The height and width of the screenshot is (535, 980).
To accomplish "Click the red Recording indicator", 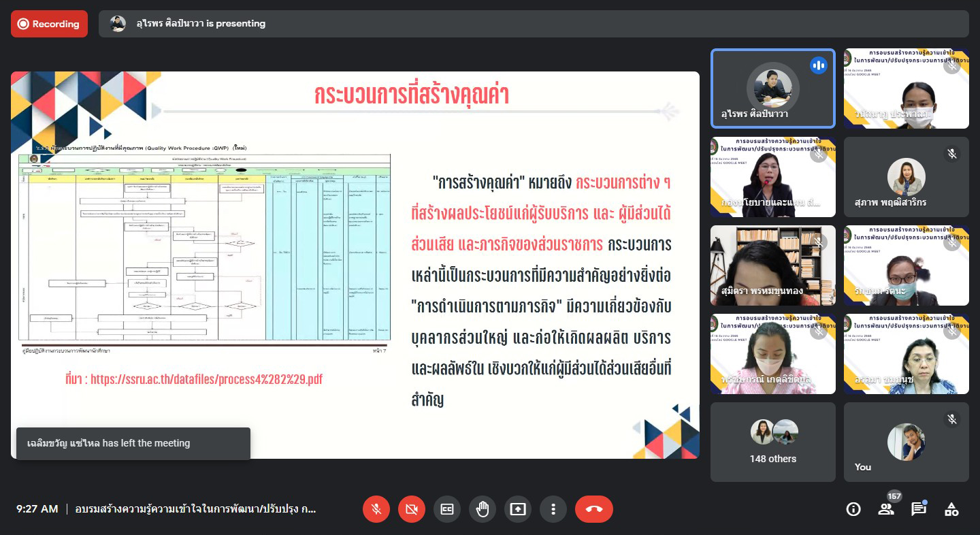I will (x=49, y=24).
